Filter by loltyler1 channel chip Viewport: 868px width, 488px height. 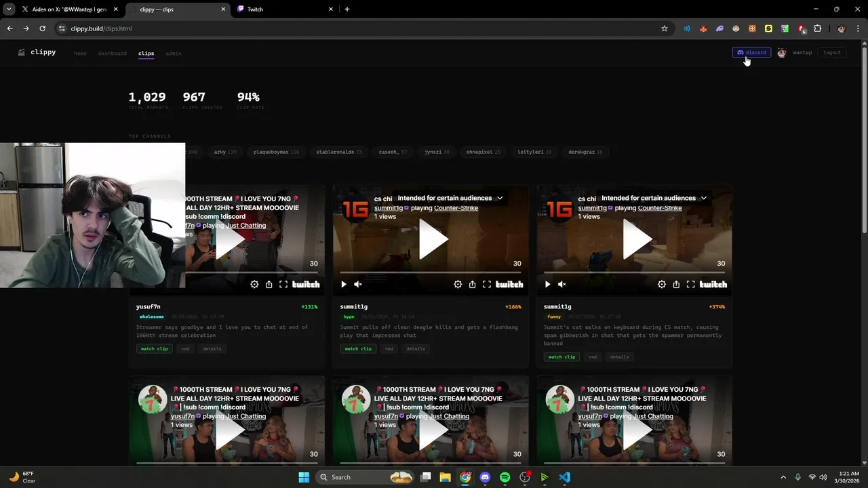click(534, 152)
